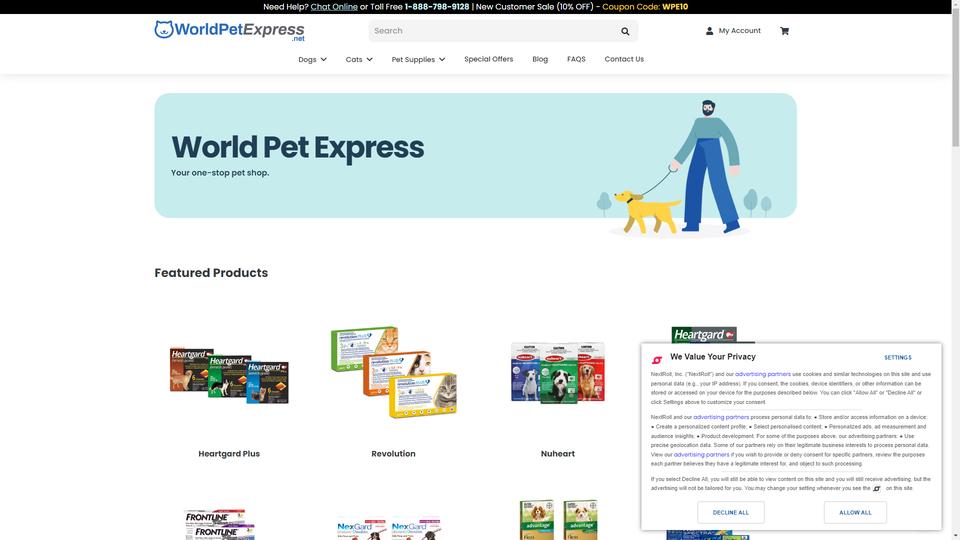Click the Advantage product image
This screenshot has width=960, height=540.
pyautogui.click(x=558, y=519)
